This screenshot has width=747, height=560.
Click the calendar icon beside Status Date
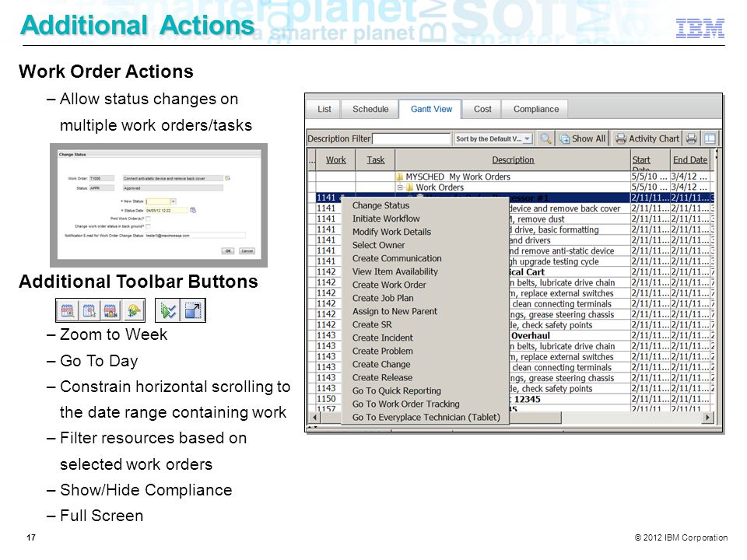pos(193,210)
